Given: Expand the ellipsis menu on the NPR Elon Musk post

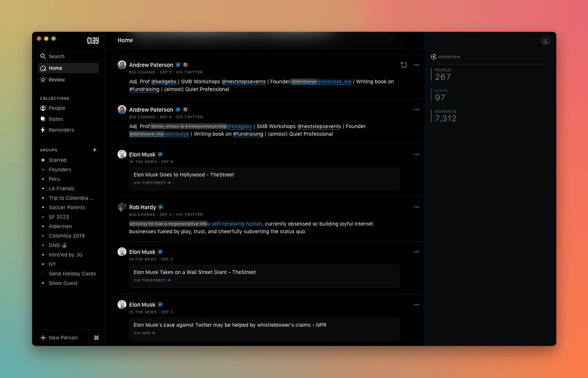Looking at the screenshot, I should (x=416, y=305).
